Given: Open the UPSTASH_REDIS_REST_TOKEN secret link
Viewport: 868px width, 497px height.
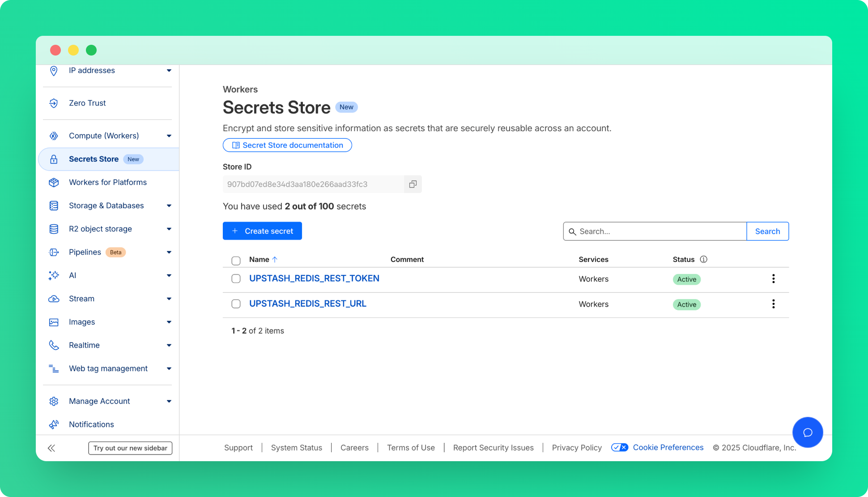Looking at the screenshot, I should click(314, 278).
